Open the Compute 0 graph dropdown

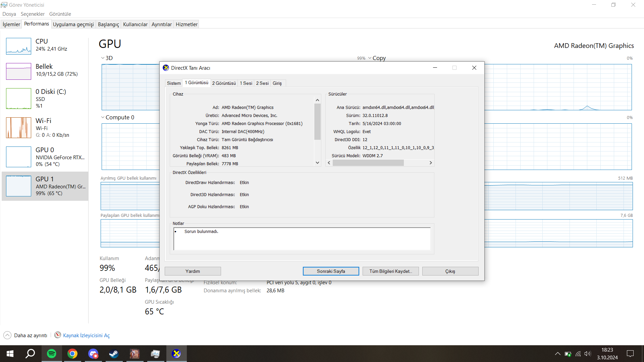[x=103, y=117]
